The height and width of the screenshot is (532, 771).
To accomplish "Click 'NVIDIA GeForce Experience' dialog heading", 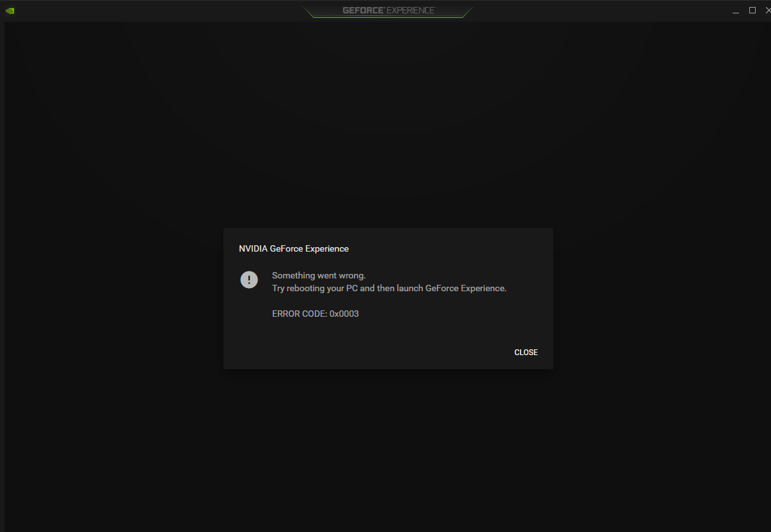I will click(x=294, y=248).
